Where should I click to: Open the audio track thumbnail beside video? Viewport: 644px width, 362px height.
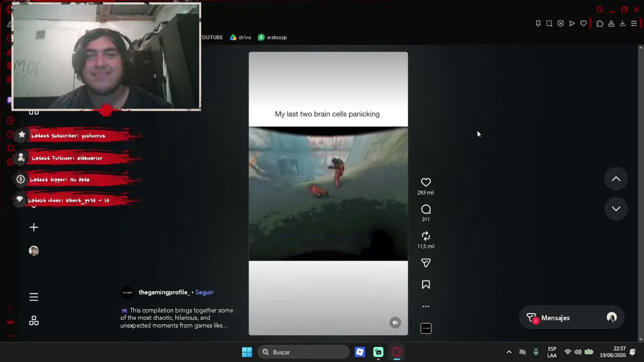click(426, 328)
